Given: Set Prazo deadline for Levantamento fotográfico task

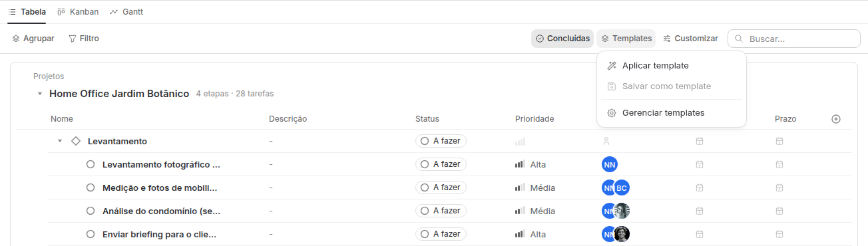Looking at the screenshot, I should tap(779, 164).
